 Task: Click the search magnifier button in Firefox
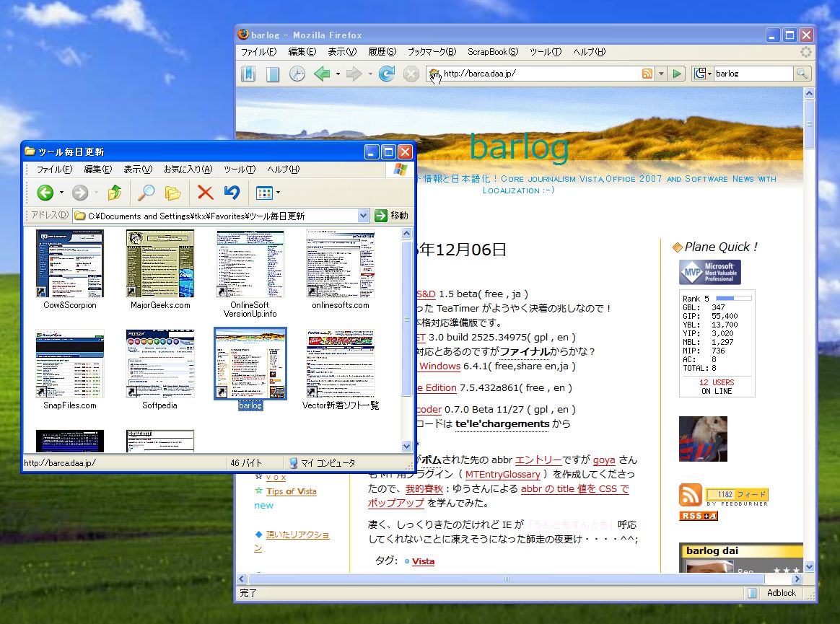802,74
